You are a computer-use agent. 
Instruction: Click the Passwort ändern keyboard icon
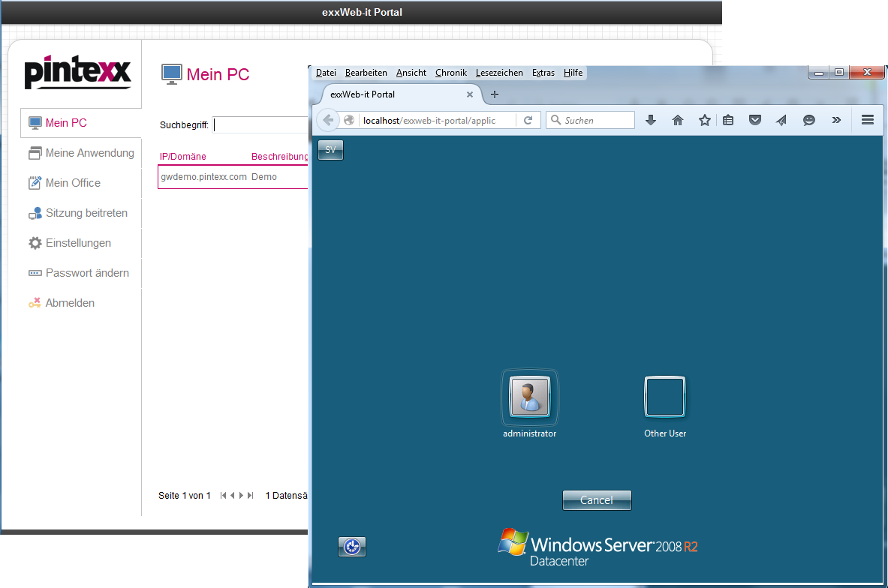pos(35,273)
